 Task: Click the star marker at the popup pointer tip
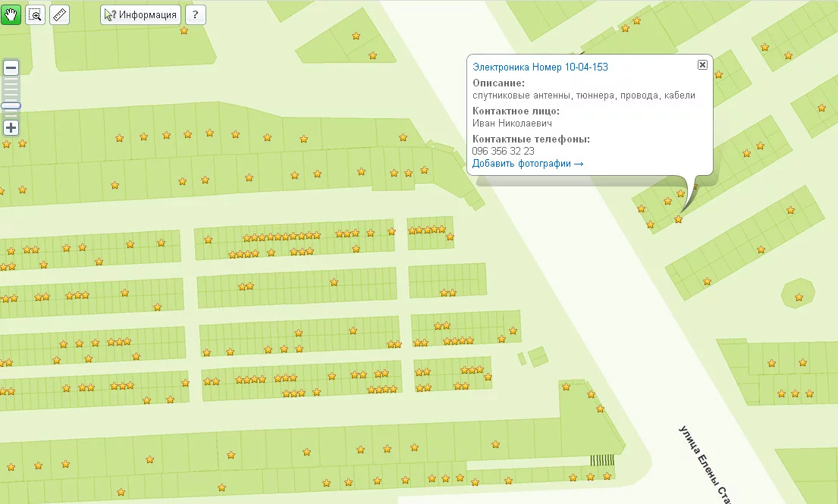(678, 219)
